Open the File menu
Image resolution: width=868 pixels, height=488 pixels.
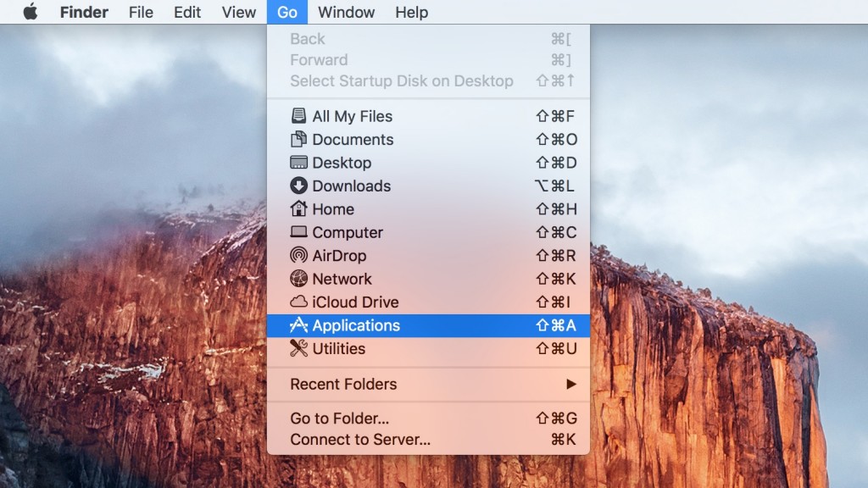[x=141, y=12]
